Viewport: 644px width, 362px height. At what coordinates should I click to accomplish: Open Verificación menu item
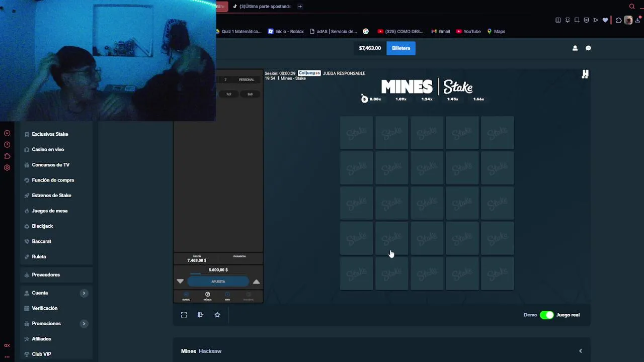click(x=44, y=308)
